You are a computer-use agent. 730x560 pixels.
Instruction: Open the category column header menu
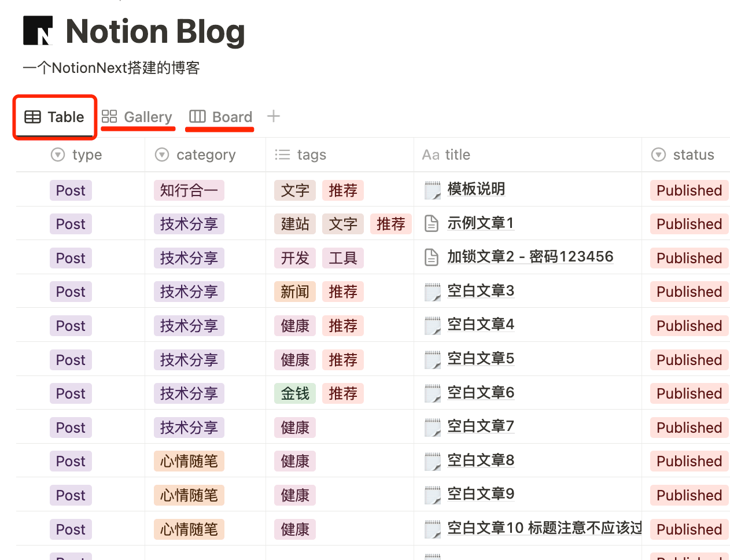(x=205, y=154)
